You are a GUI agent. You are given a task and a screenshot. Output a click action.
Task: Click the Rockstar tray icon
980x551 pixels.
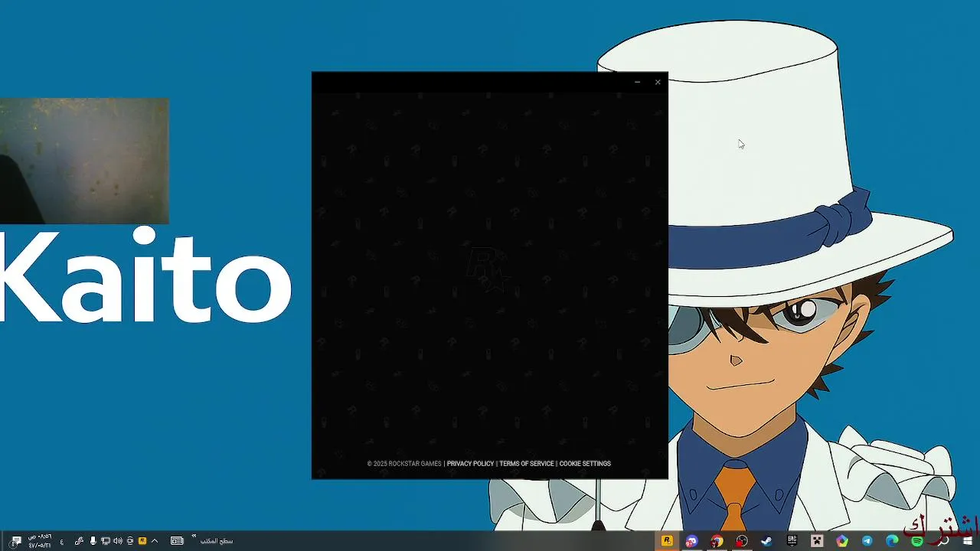pyautogui.click(x=142, y=541)
